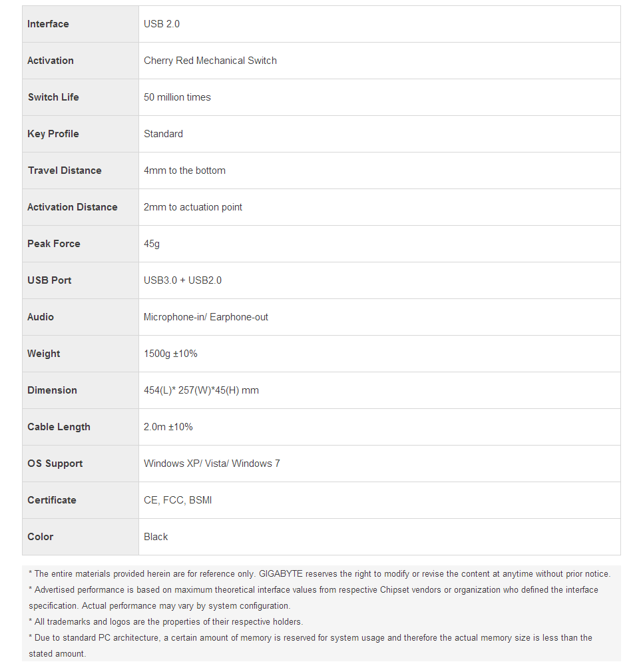Click the Key Profile label
The width and height of the screenshot is (643, 672).
coord(53,134)
